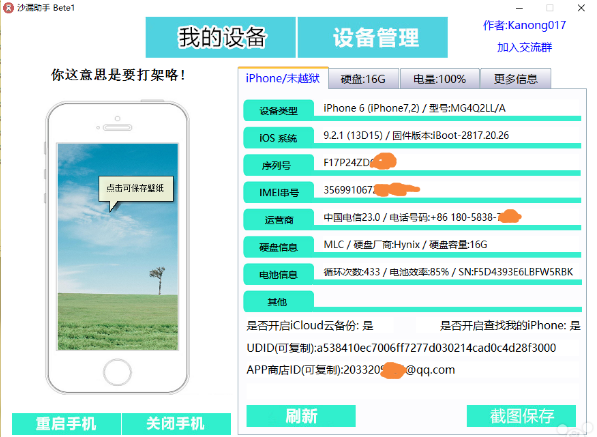Open the 更多信息 tab
Screen dimensions: 597x437
pos(516,79)
